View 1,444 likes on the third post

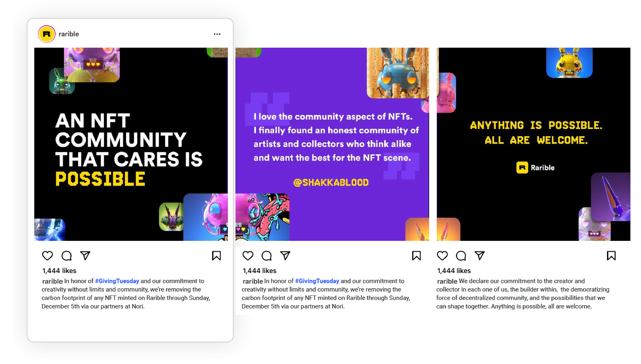tap(454, 271)
